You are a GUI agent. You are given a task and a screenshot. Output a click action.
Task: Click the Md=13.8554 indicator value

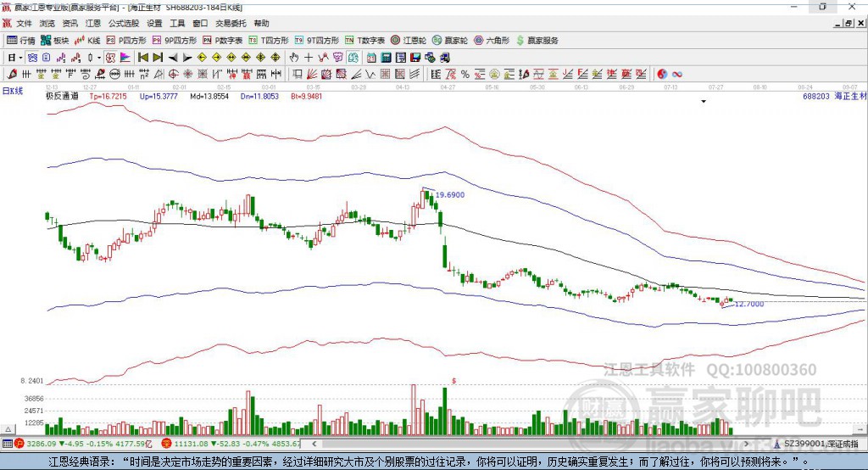pos(209,97)
